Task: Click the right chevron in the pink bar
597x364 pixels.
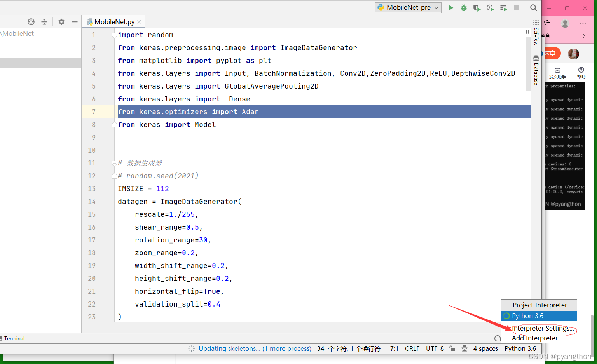Action: click(584, 36)
